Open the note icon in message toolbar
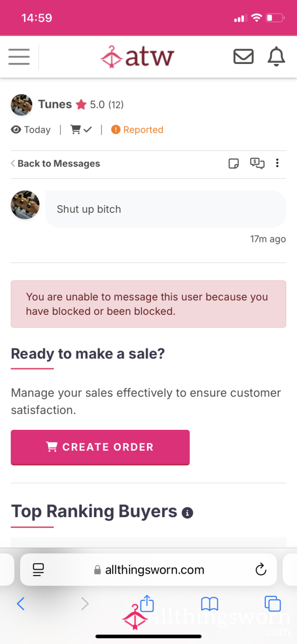Screen dimensions: 297x644 234,164
